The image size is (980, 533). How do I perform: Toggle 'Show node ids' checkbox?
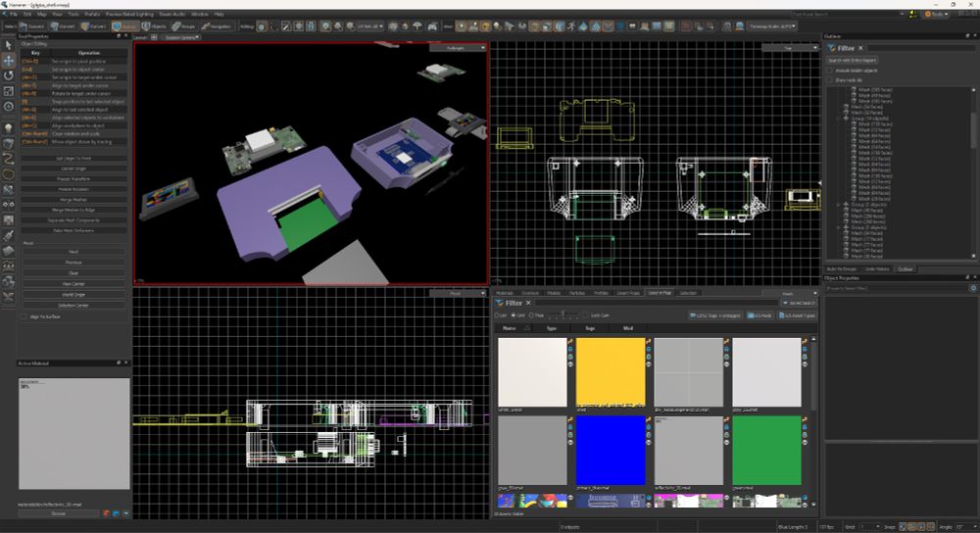click(831, 80)
